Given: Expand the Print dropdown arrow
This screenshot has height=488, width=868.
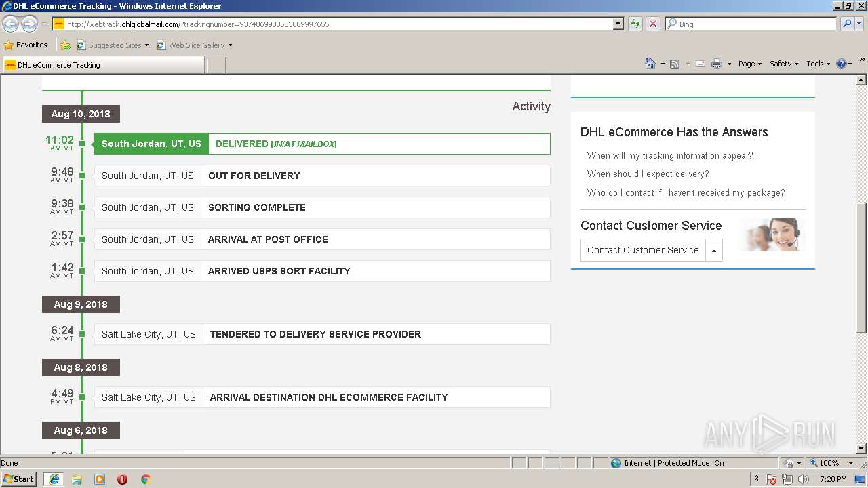Looking at the screenshot, I should point(729,64).
